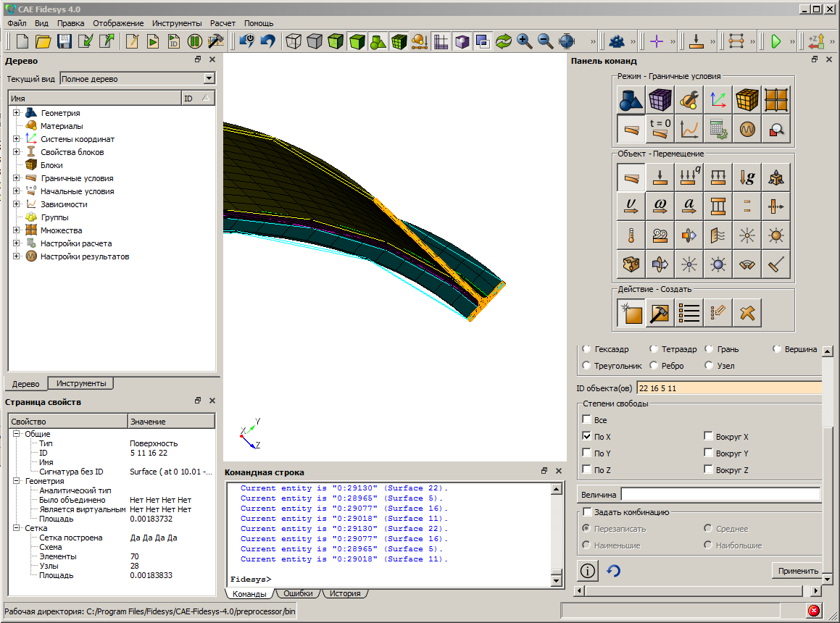Screen dimensions: 840x623
Task: Click the Применить button
Action: 798,571
